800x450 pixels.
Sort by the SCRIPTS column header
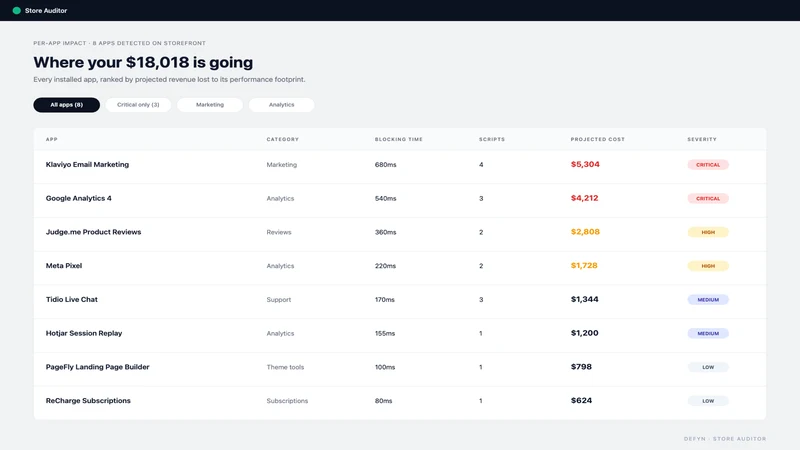pos(492,139)
